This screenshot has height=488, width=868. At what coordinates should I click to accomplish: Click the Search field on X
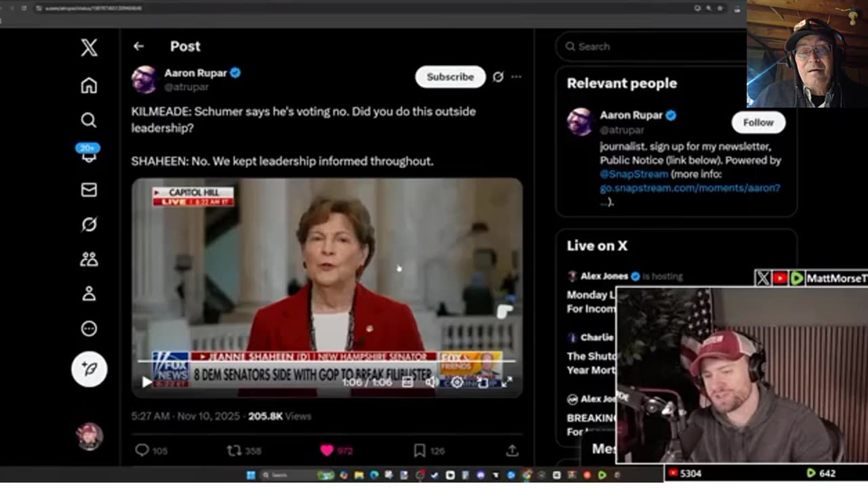tap(650, 47)
